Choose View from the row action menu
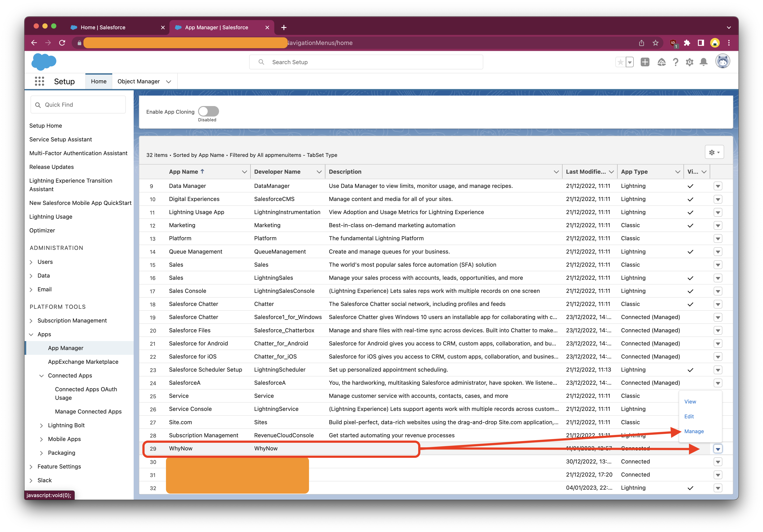The image size is (763, 532). click(690, 402)
